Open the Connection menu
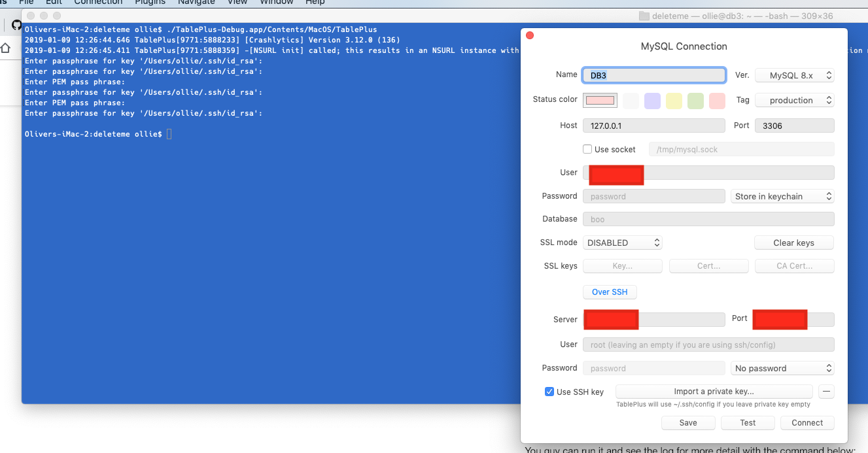The image size is (868, 453). [98, 3]
